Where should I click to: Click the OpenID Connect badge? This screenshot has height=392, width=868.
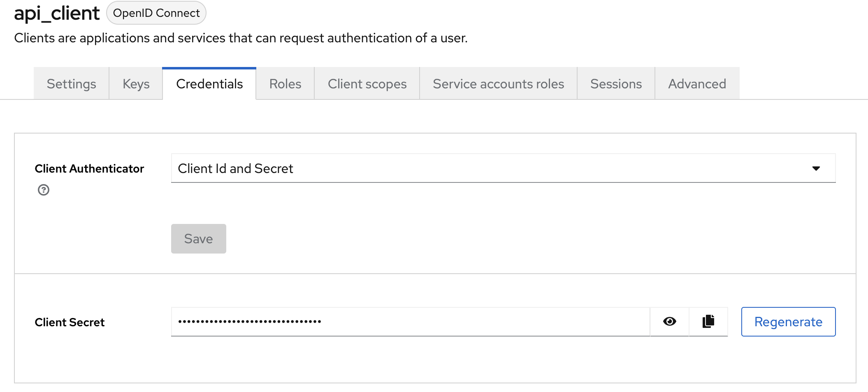click(x=156, y=13)
